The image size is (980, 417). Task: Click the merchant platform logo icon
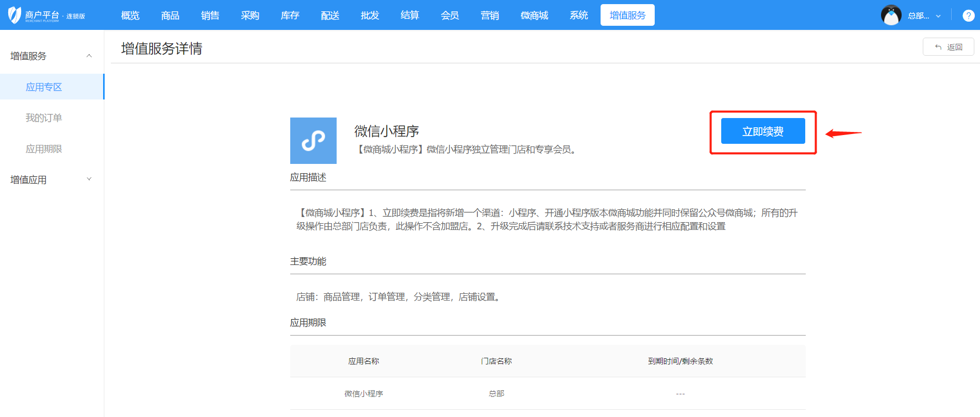click(14, 15)
